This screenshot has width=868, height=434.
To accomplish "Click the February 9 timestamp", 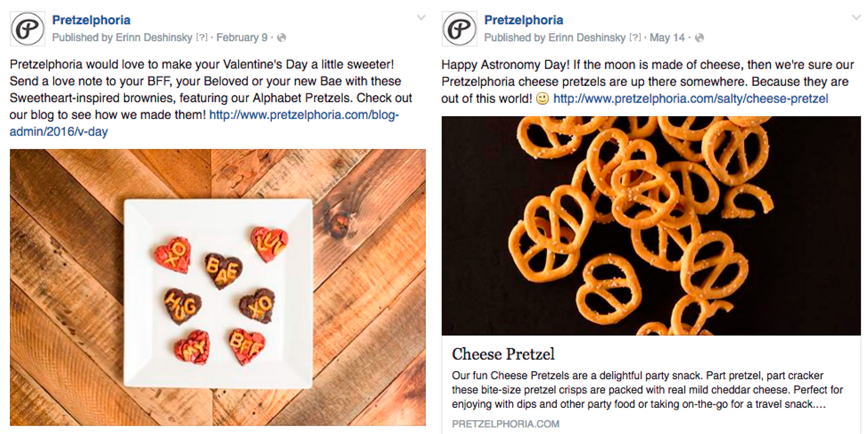I will 242,38.
